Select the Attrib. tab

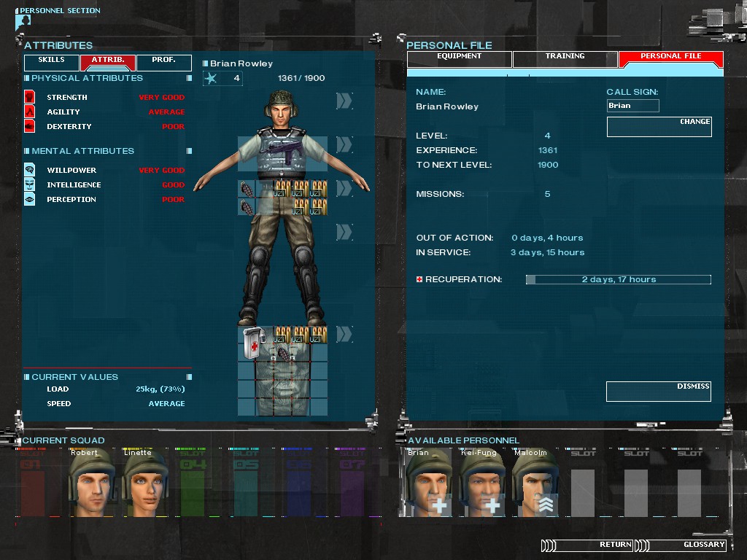pyautogui.click(x=108, y=62)
